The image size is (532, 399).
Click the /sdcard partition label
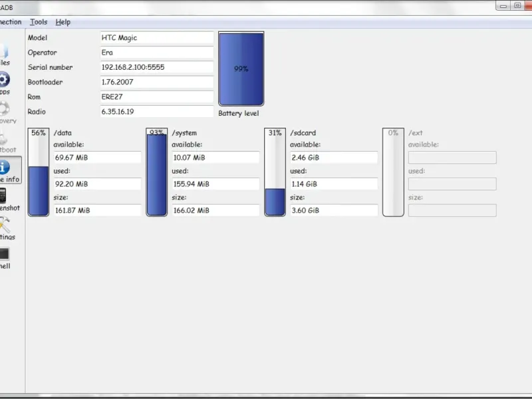[x=303, y=133]
